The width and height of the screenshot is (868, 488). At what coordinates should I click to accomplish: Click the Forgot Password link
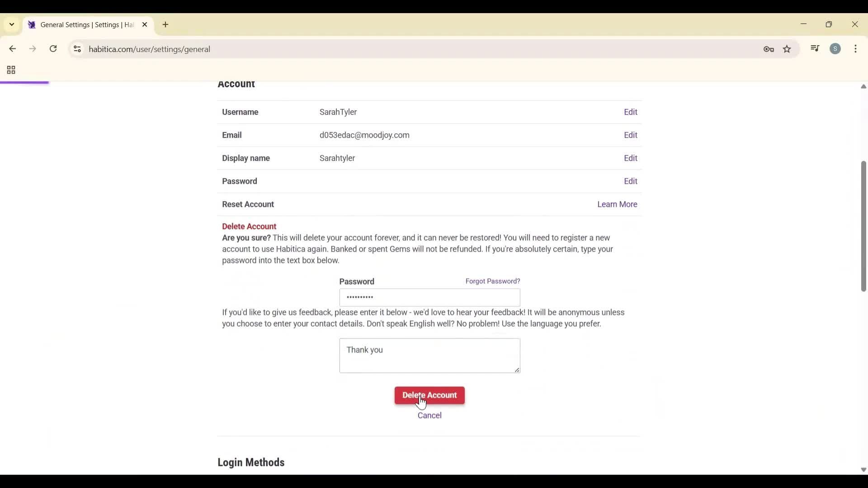[492, 281]
